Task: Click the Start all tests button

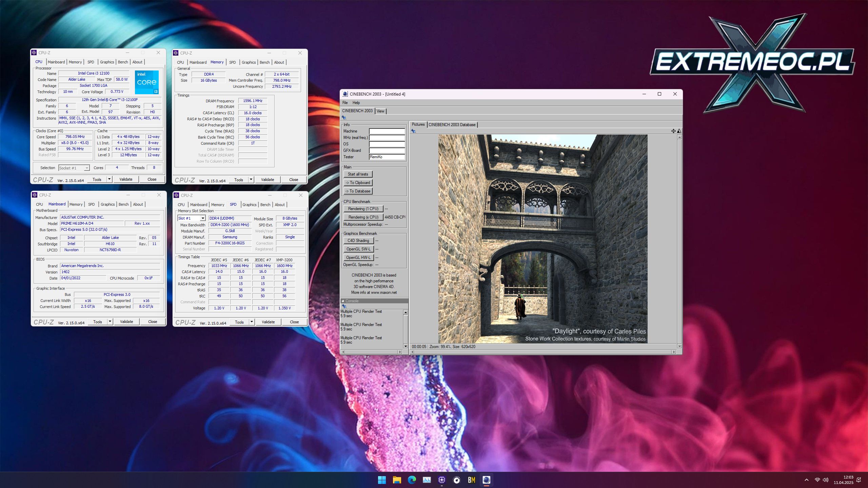Action: (358, 174)
